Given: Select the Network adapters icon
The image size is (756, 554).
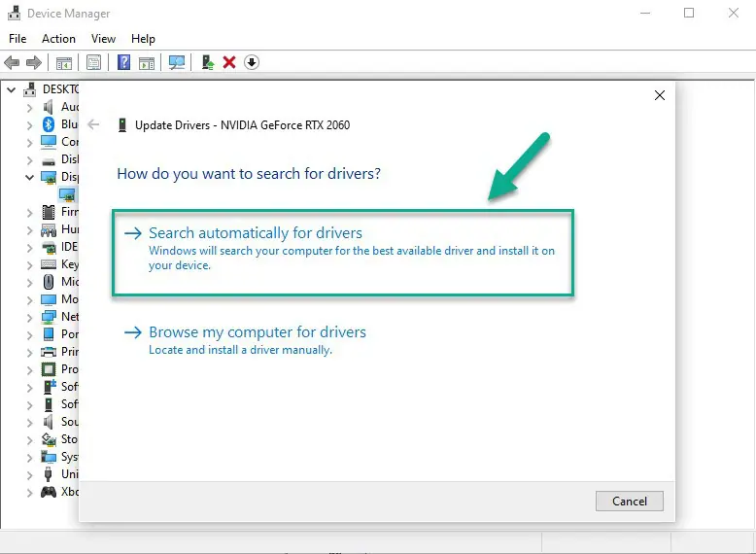Looking at the screenshot, I should point(49,317).
